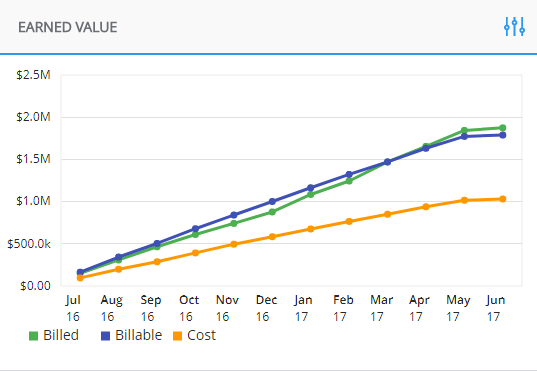The width and height of the screenshot is (537, 371).
Task: Open the chart settings sliders icon
Action: point(514,27)
